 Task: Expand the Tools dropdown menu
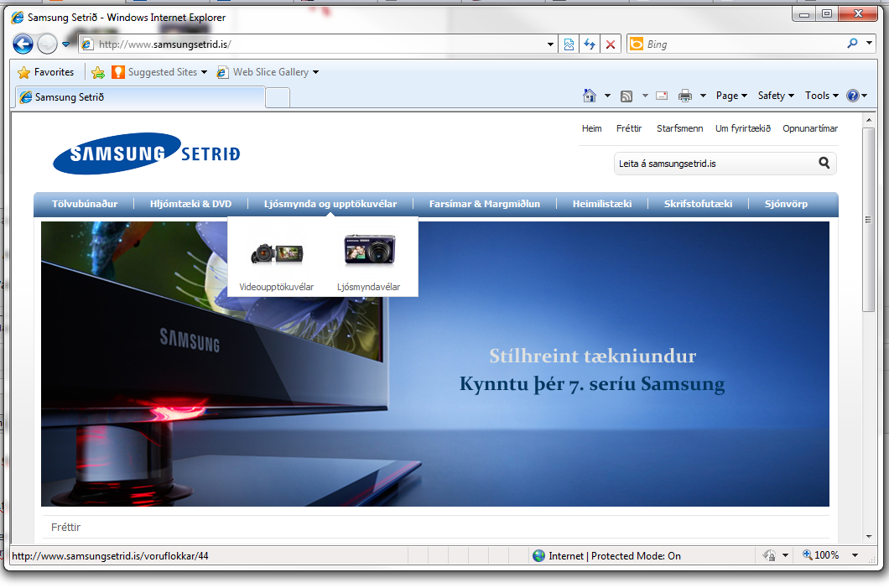[x=822, y=96]
